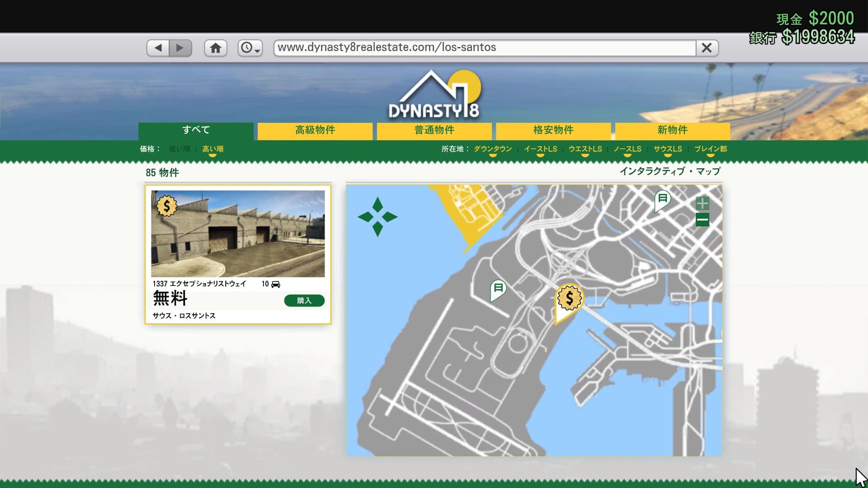Image resolution: width=868 pixels, height=488 pixels.
Task: Switch to the 格安物件 tab
Action: (x=553, y=131)
